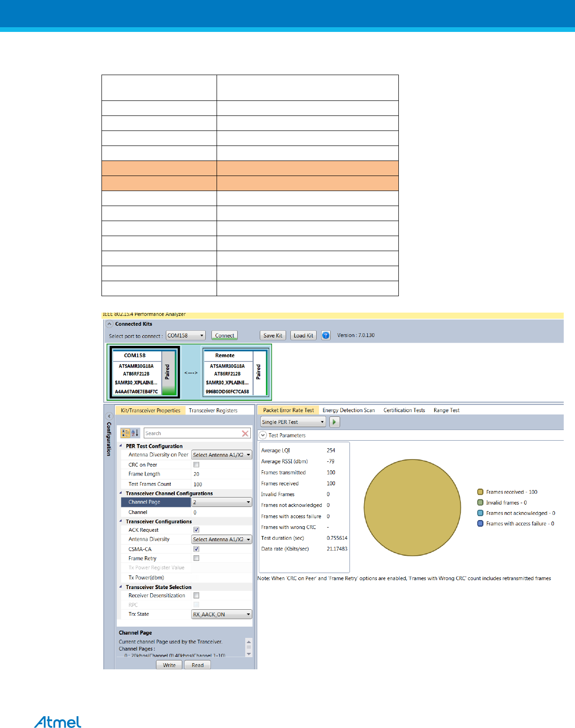
Task: Click the Test duration value 0.755614
Action: (337, 538)
